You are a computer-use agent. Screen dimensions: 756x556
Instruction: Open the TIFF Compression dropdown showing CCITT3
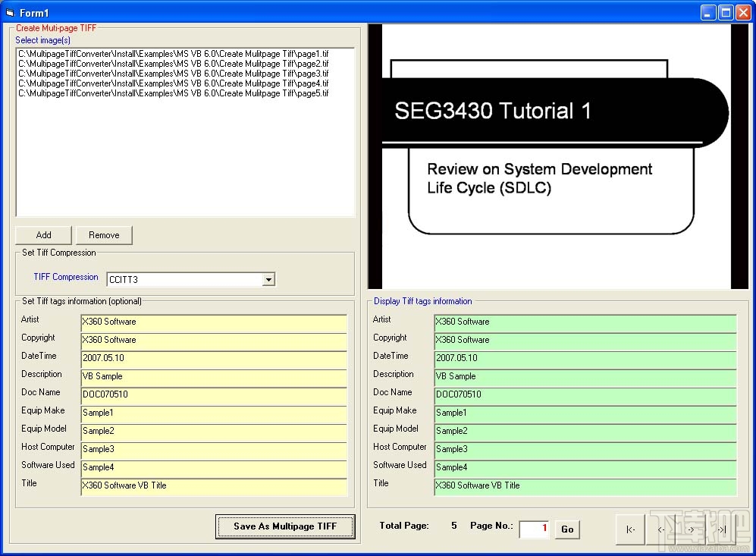tap(268, 279)
